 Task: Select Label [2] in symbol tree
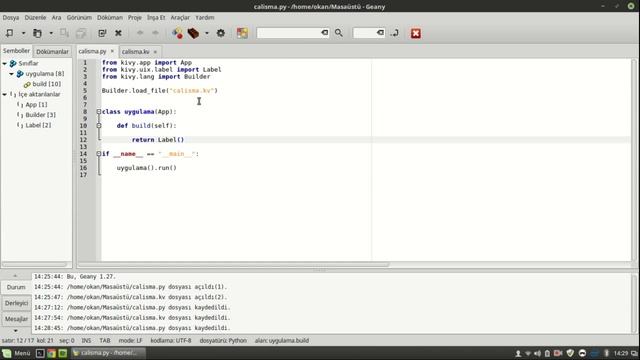38,125
